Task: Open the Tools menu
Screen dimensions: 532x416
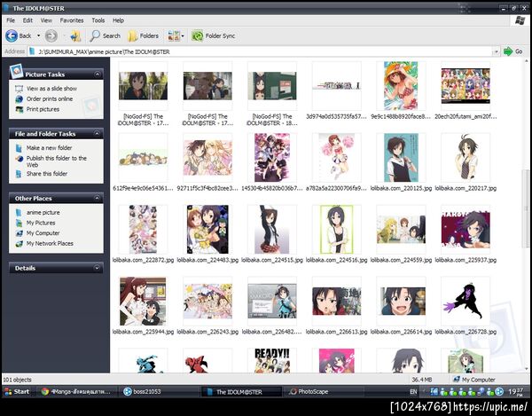Action: pyautogui.click(x=98, y=20)
